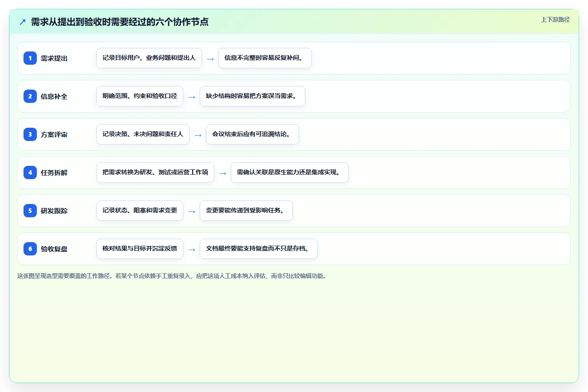
Task: Select the 任务拆解 step label
Action: pyautogui.click(x=54, y=172)
